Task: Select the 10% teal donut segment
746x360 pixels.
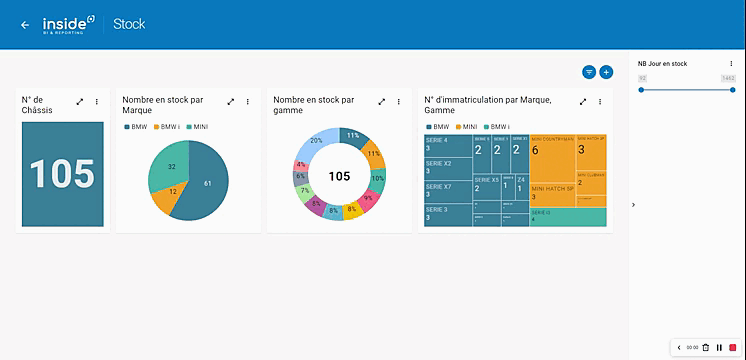Action: coord(378,179)
